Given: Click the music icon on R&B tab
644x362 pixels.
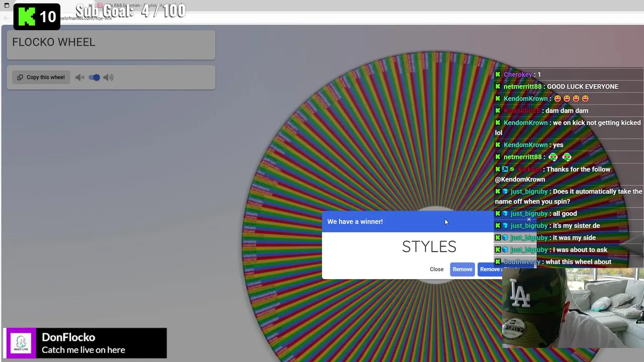Looking at the screenshot, I should (100, 6).
